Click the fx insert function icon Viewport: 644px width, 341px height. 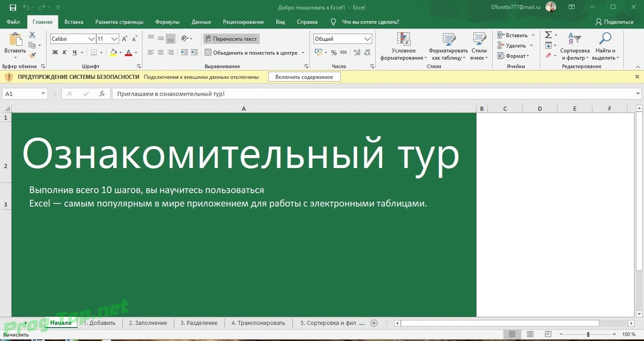tap(102, 93)
